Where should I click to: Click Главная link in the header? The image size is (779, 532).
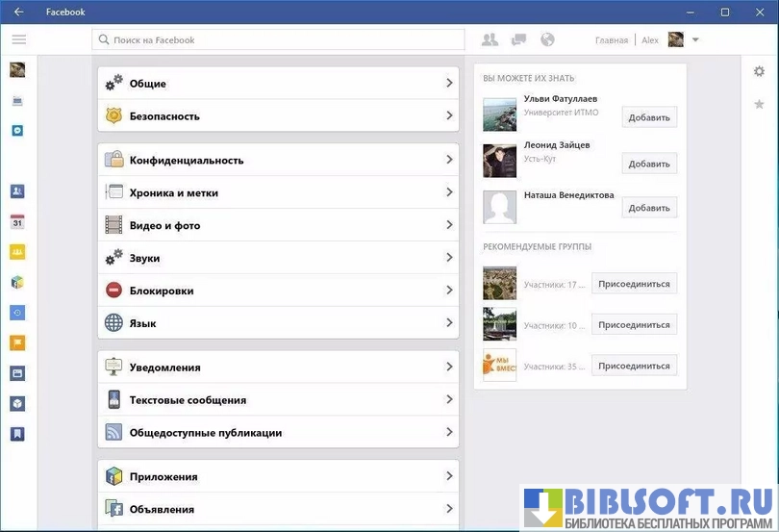pos(611,40)
